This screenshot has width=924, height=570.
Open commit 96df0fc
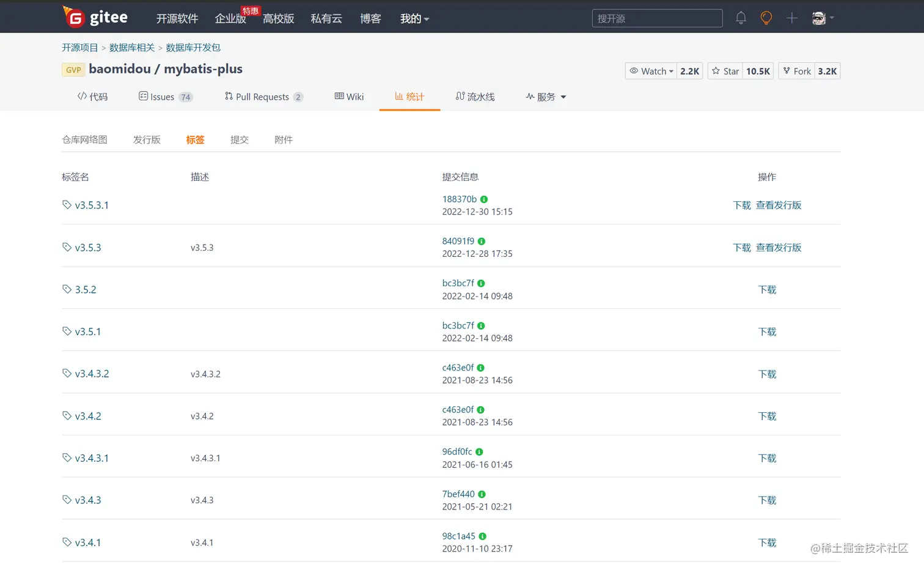point(457,452)
